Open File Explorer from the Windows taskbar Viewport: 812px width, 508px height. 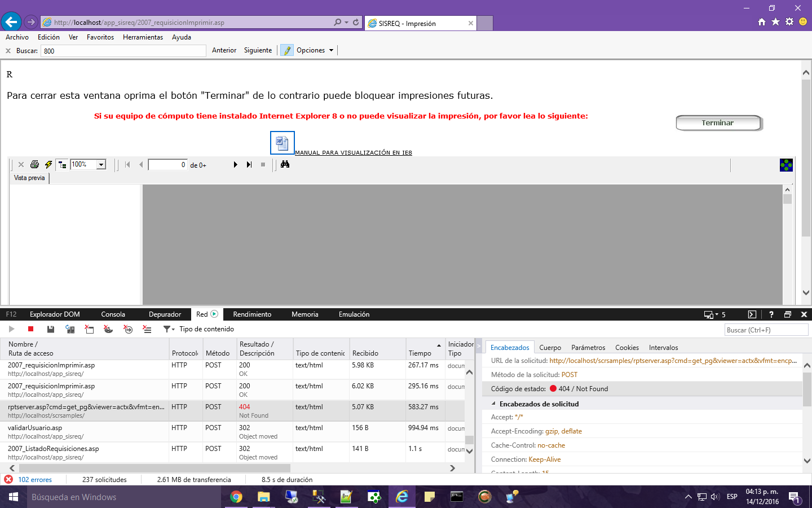[263, 497]
